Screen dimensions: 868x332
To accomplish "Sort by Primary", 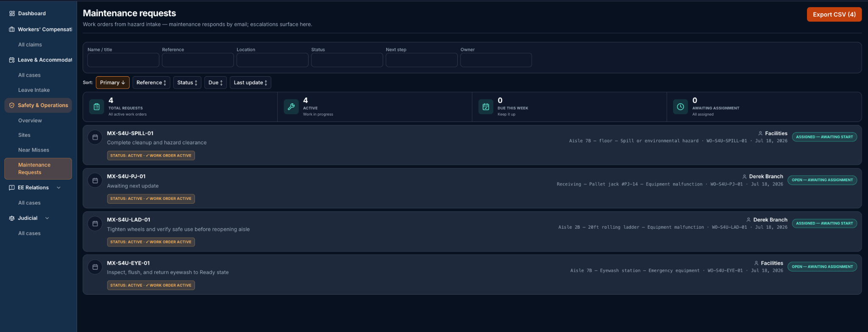I will click(x=112, y=83).
